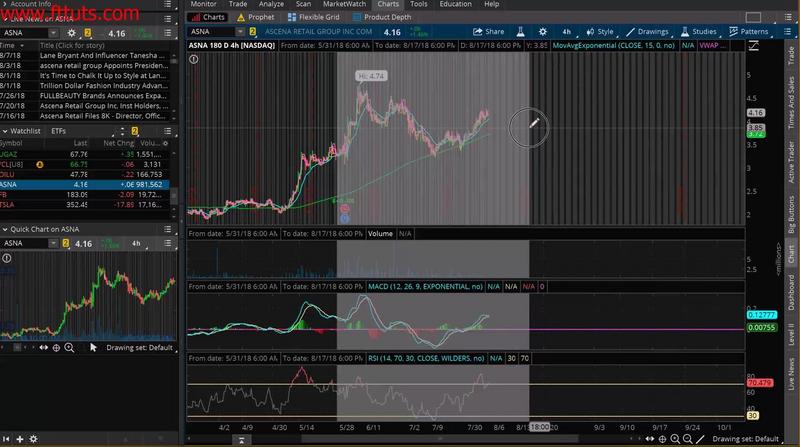The width and height of the screenshot is (800, 447).
Task: Select Quick Chart pointer cursor tool
Action: (93, 347)
